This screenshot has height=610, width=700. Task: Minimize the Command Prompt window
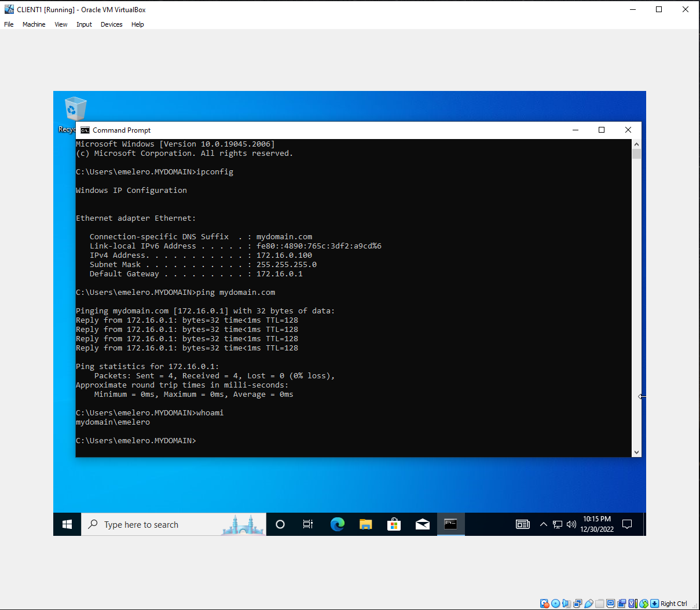coord(576,130)
